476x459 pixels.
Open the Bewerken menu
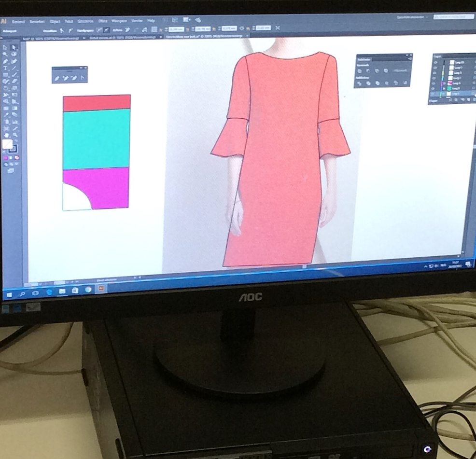coord(37,22)
